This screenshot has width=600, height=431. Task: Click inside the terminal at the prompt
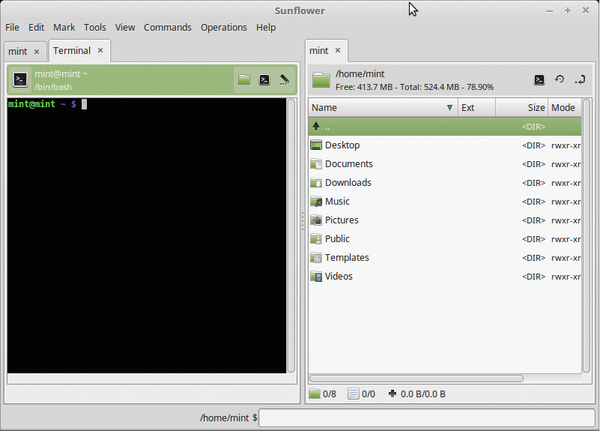pos(84,104)
